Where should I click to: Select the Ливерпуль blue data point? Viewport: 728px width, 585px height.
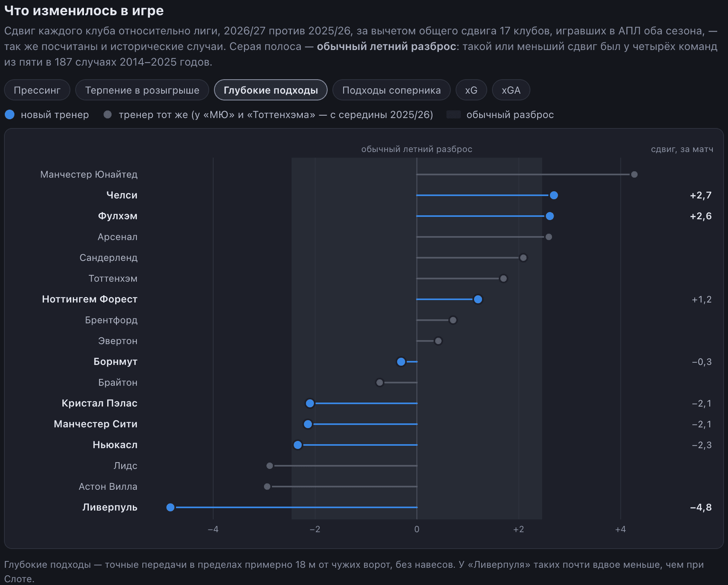click(170, 507)
